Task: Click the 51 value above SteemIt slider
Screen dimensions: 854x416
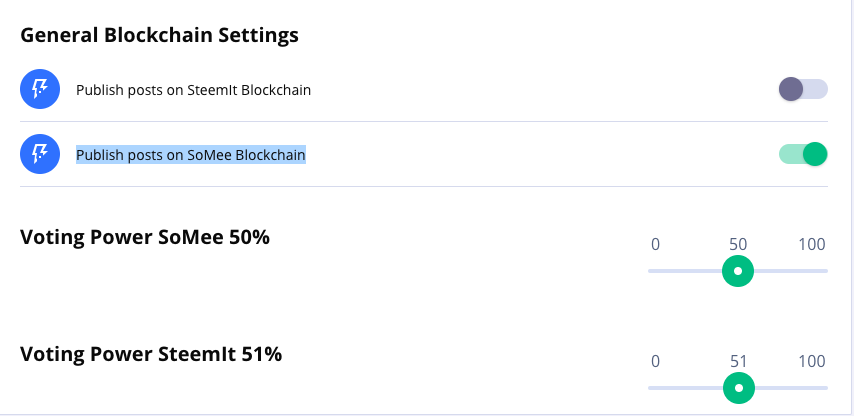Action: pos(738,361)
